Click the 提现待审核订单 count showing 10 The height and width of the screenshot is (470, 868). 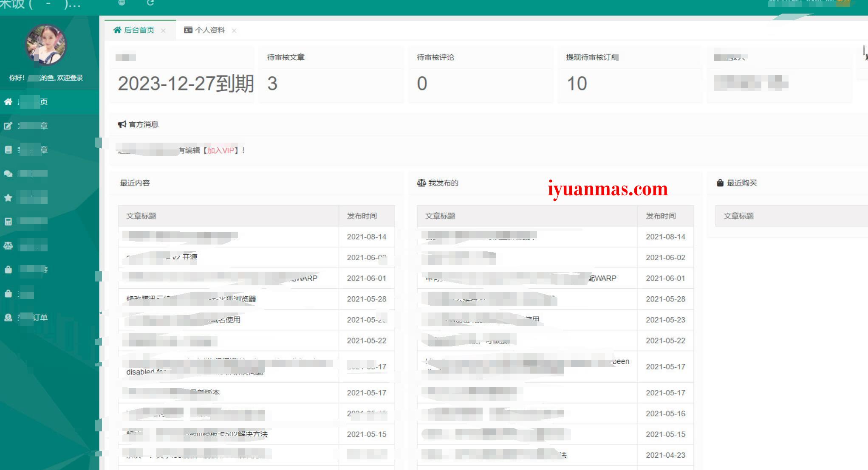click(x=577, y=83)
